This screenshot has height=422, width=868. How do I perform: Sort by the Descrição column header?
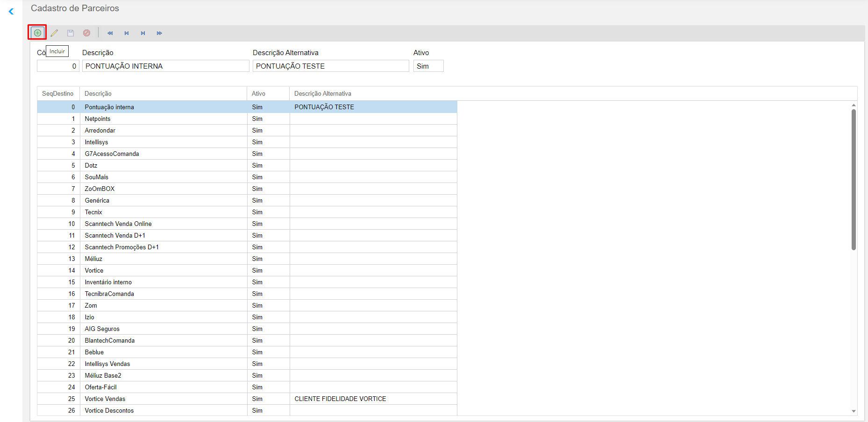point(163,93)
